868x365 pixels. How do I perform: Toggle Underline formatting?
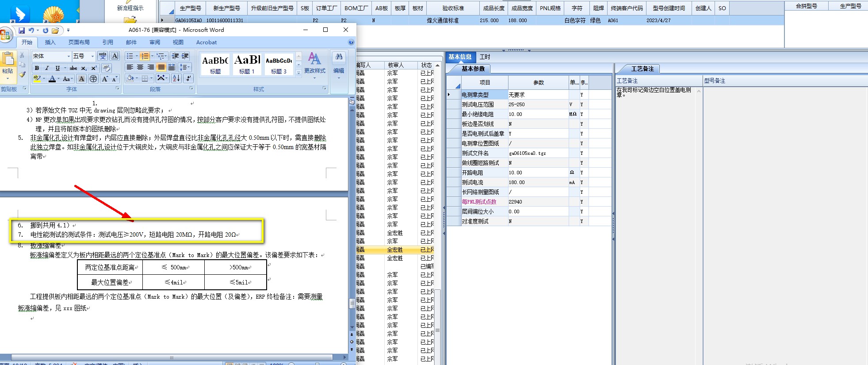[57, 68]
